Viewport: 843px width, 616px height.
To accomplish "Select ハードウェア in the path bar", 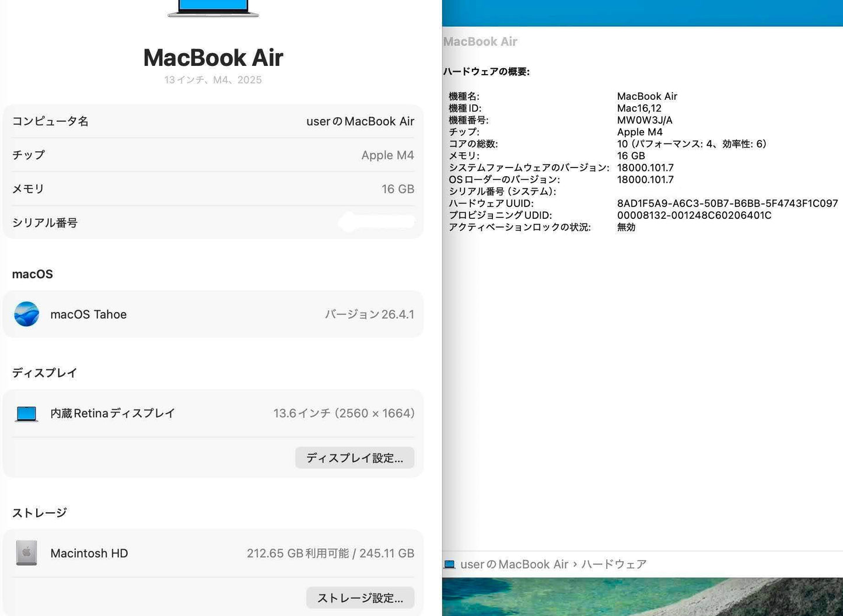I will pos(614,564).
